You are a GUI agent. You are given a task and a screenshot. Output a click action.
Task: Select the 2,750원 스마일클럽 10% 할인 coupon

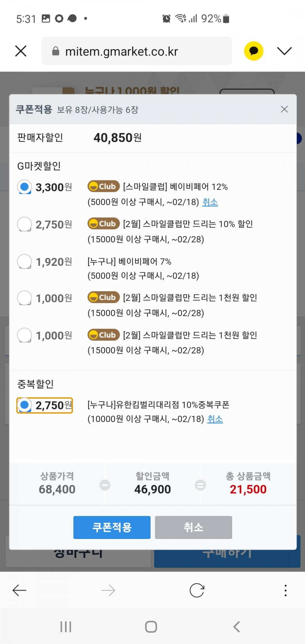(24, 224)
